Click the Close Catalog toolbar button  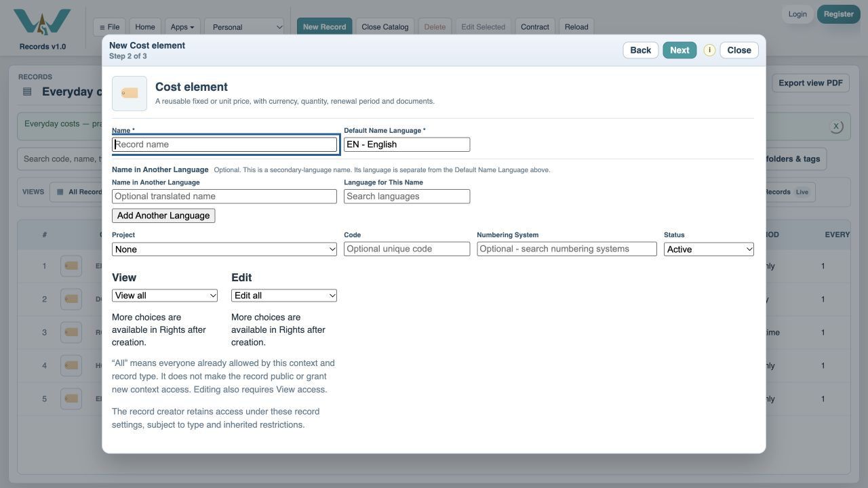tap(385, 27)
